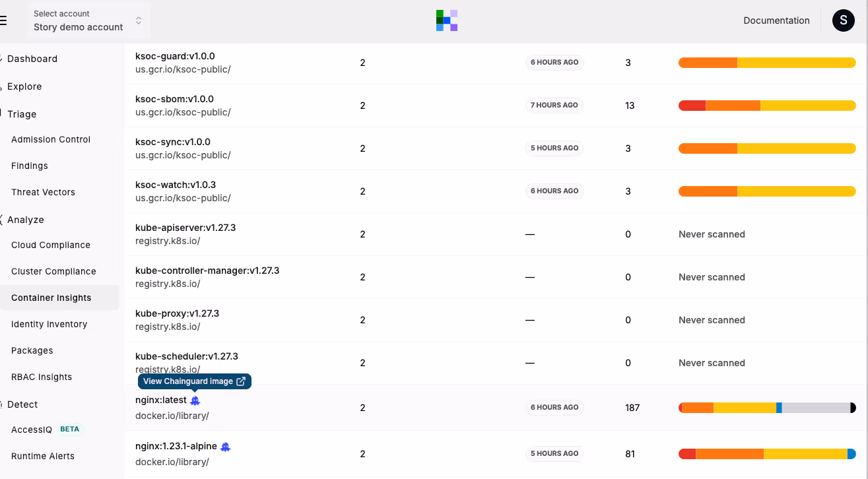Open Runtime Alerts page
This screenshot has width=868, height=479.
pyautogui.click(x=43, y=456)
